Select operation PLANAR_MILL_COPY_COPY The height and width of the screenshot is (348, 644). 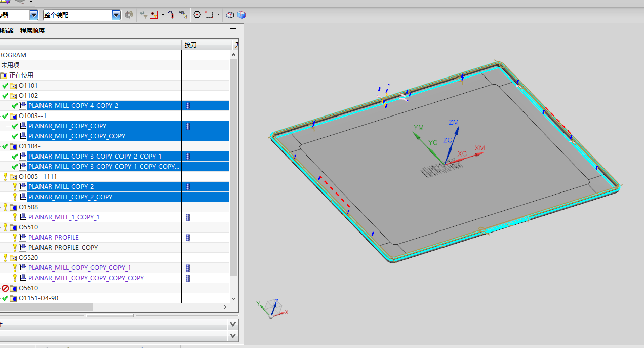[x=67, y=126]
